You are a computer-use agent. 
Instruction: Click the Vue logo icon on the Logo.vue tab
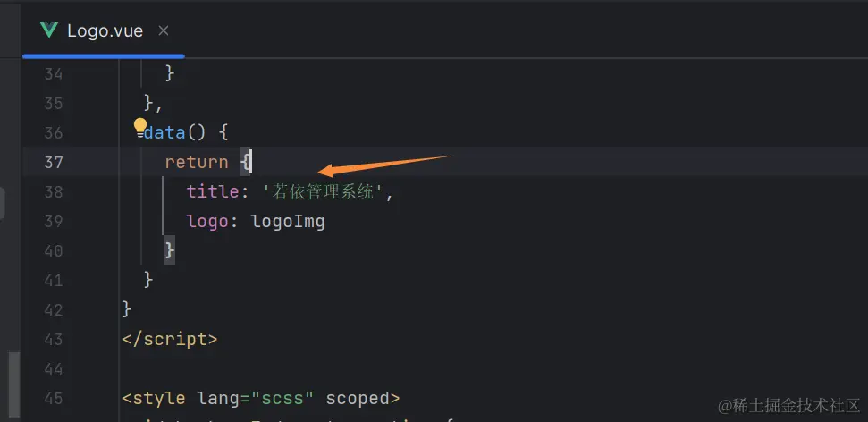tap(49, 30)
